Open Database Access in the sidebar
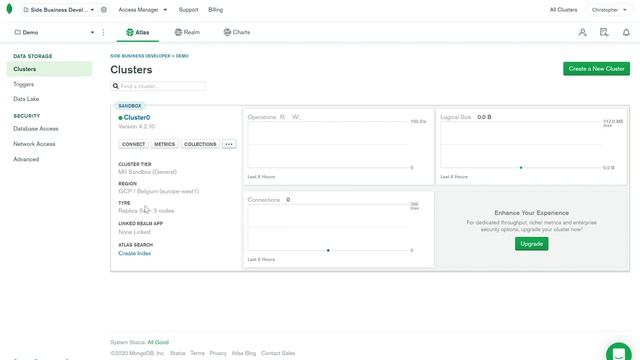The width and height of the screenshot is (640, 360). pyautogui.click(x=36, y=129)
